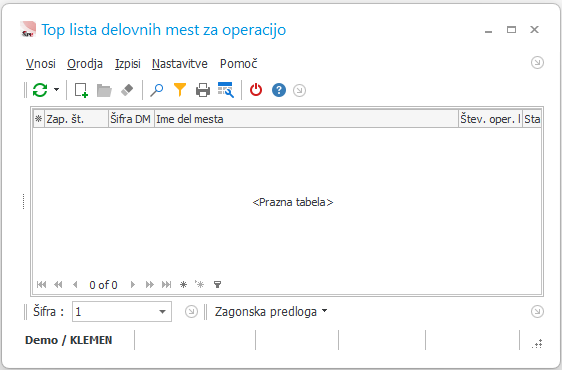Open the Vnosi menu
562x370 pixels.
(x=41, y=64)
